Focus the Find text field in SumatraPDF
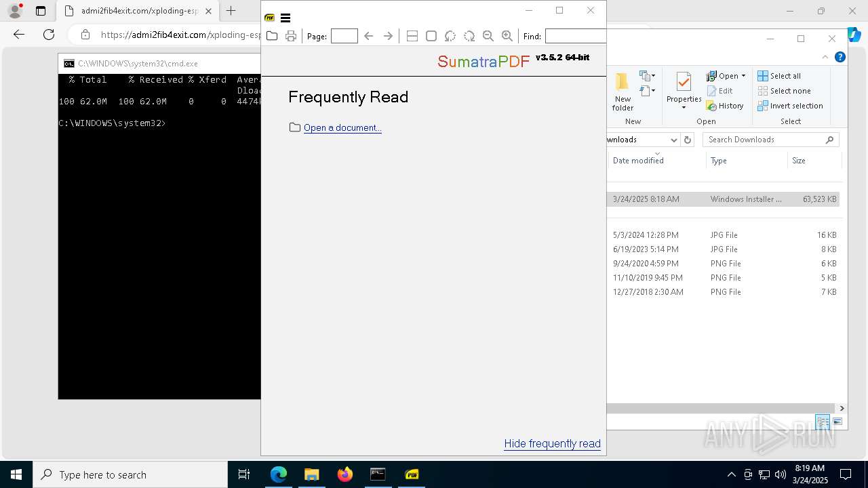 click(576, 36)
